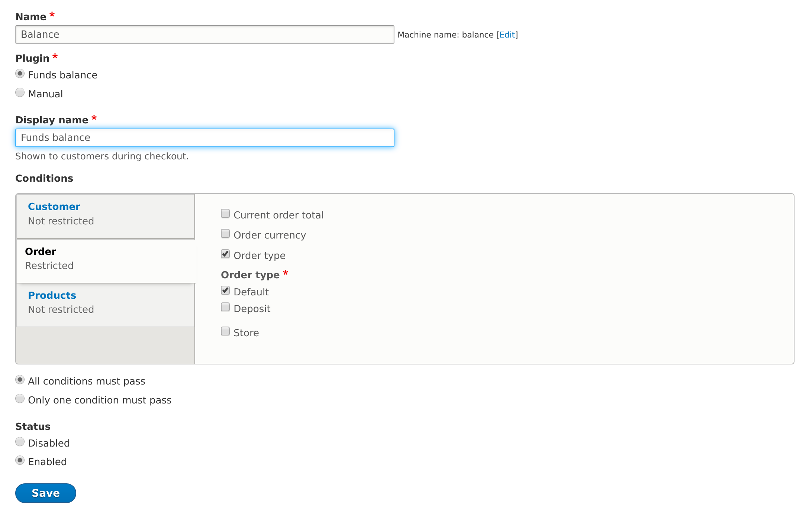Screen dimensions: 812x506
Task: Set status to Disabled
Action: (x=20, y=442)
